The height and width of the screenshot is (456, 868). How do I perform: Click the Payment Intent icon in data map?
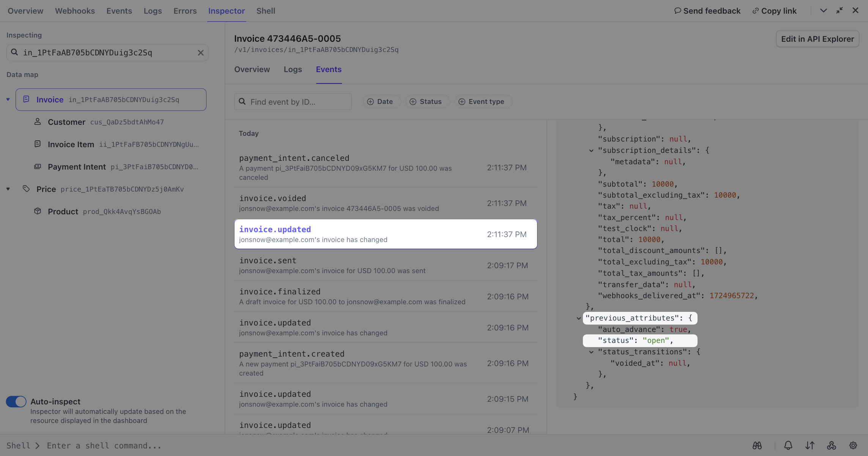tap(38, 167)
